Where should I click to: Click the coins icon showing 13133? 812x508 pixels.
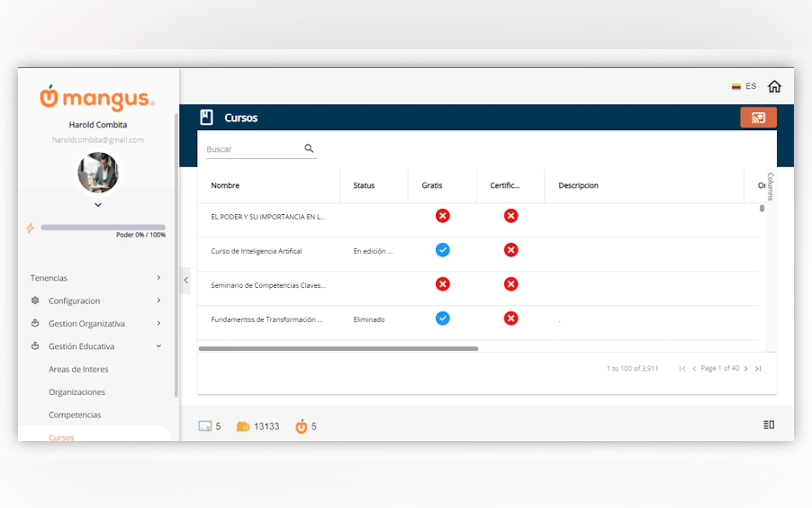[243, 426]
